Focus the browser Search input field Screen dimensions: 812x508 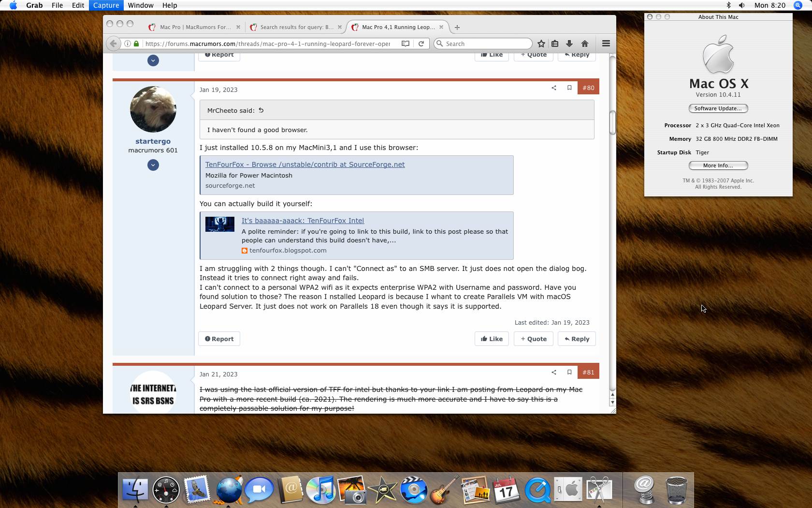point(483,44)
